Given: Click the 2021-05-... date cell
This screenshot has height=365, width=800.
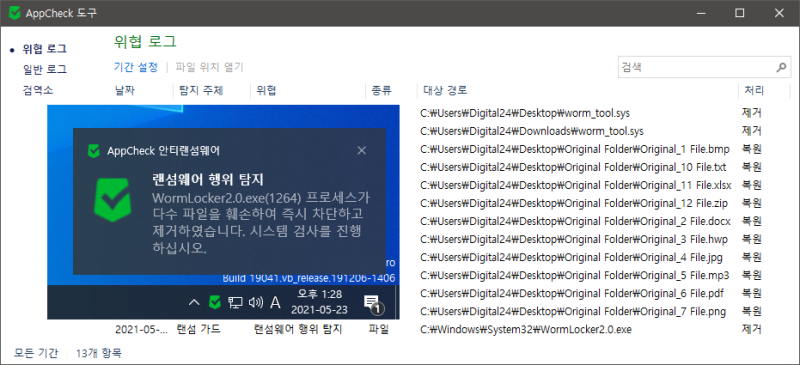Looking at the screenshot, I should coord(141,329).
